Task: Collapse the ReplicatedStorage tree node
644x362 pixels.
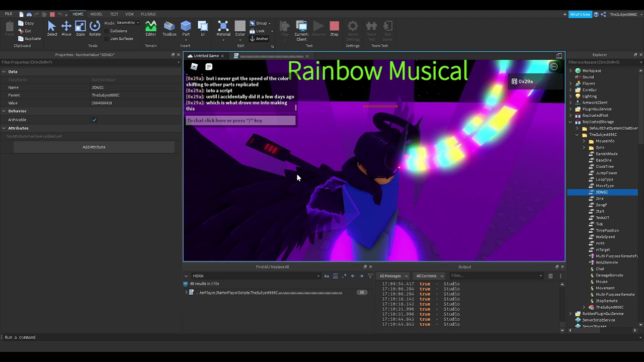Action: (x=571, y=122)
